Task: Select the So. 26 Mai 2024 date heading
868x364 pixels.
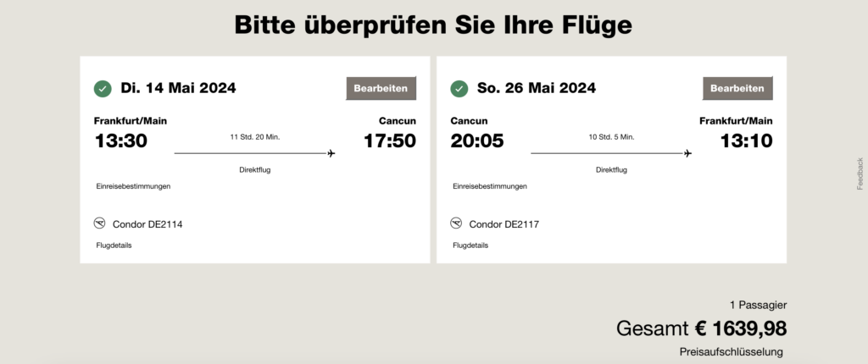Action: coord(536,88)
